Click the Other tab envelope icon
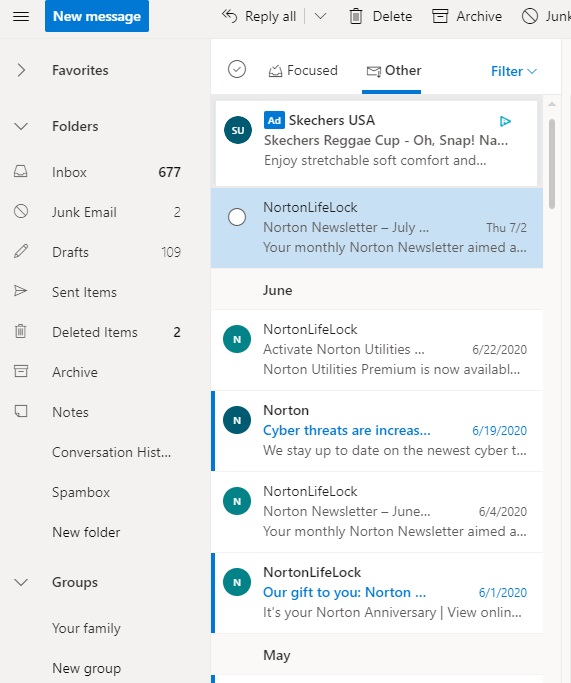The width and height of the screenshot is (571, 683). (x=373, y=71)
